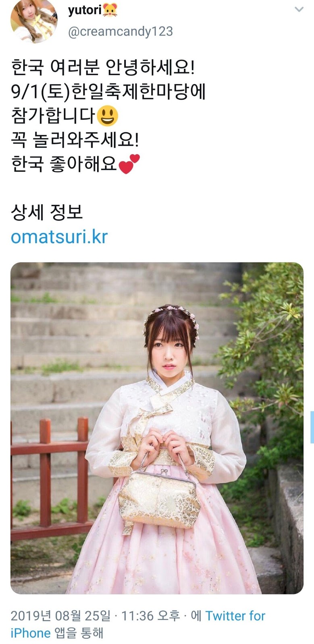Open the 'Twitter for' source link
Viewport: 314px width, 644px height.
[235, 616]
